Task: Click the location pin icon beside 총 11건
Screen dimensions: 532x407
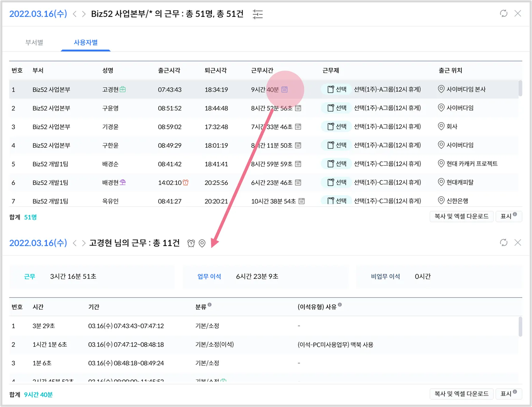Action: click(x=202, y=243)
